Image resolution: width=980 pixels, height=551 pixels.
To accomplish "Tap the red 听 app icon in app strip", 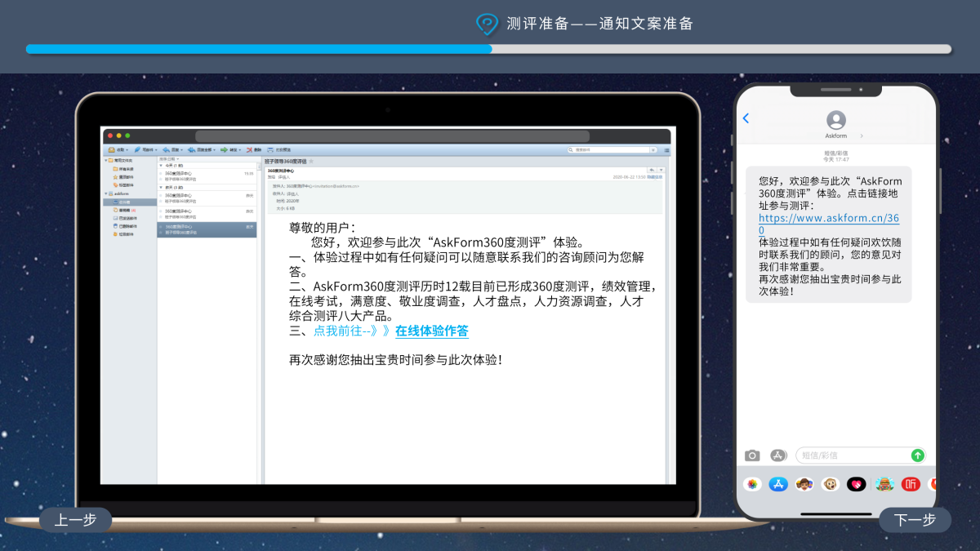I will (x=911, y=484).
